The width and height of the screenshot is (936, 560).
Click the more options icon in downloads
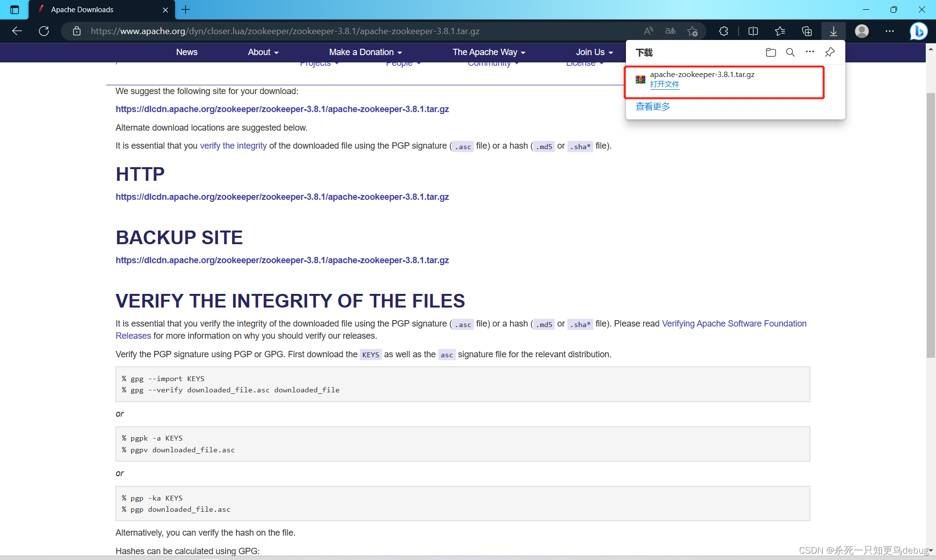click(811, 52)
